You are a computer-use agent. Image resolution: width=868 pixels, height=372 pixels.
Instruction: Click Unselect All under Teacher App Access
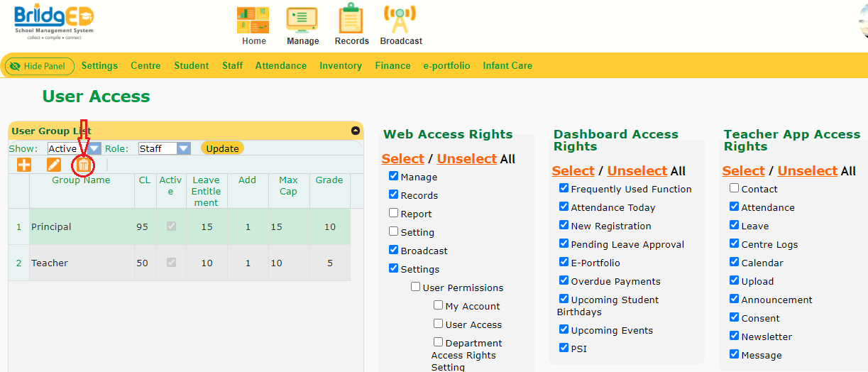click(808, 171)
